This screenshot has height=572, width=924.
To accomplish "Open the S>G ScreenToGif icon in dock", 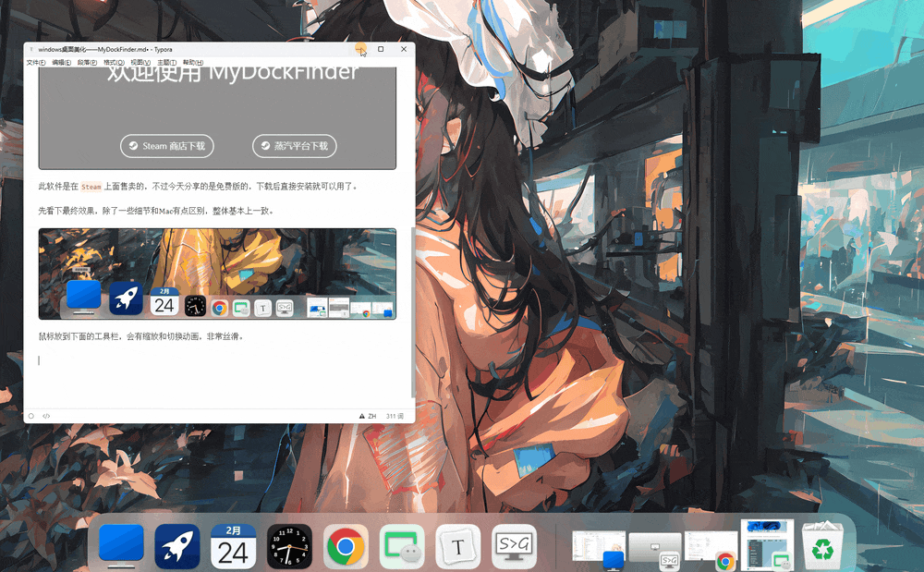I will coord(514,546).
